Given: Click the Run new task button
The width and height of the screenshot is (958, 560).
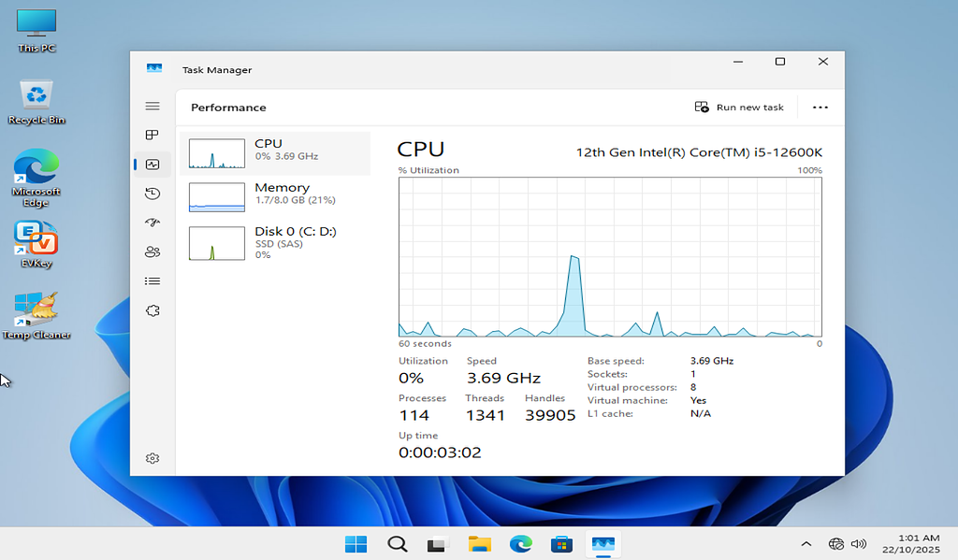Looking at the screenshot, I should tap(739, 108).
